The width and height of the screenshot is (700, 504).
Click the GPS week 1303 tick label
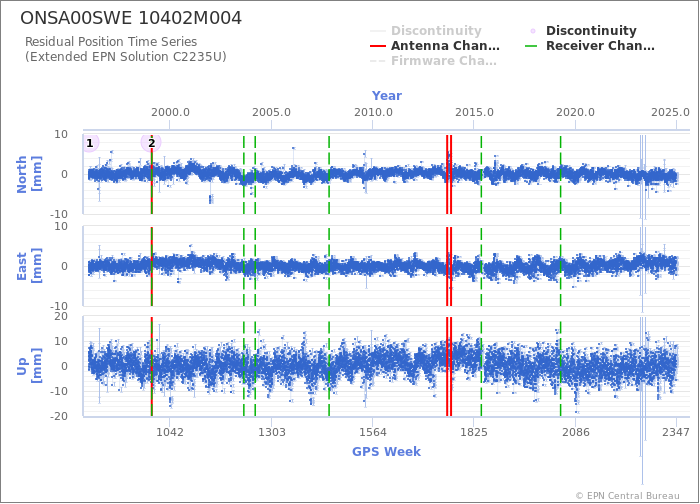(x=271, y=432)
